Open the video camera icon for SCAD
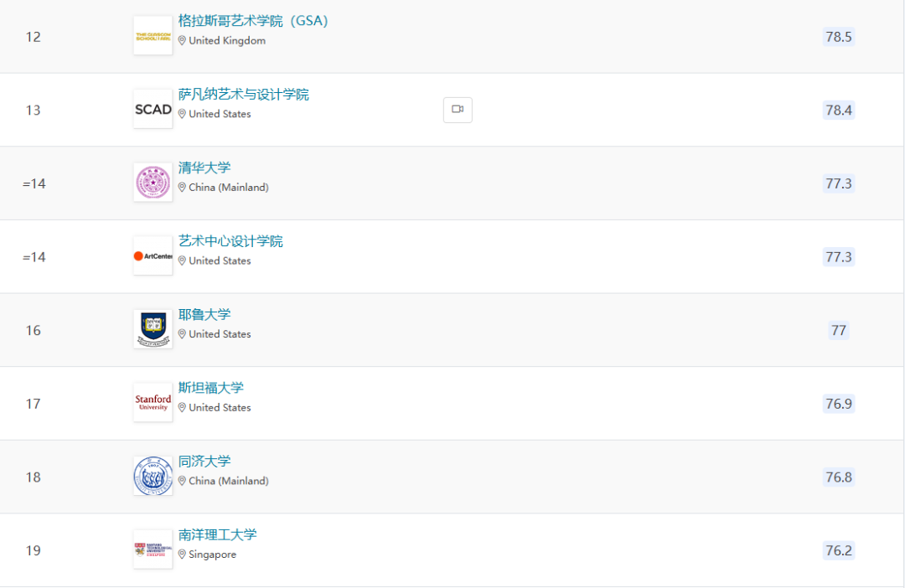 [x=458, y=110]
